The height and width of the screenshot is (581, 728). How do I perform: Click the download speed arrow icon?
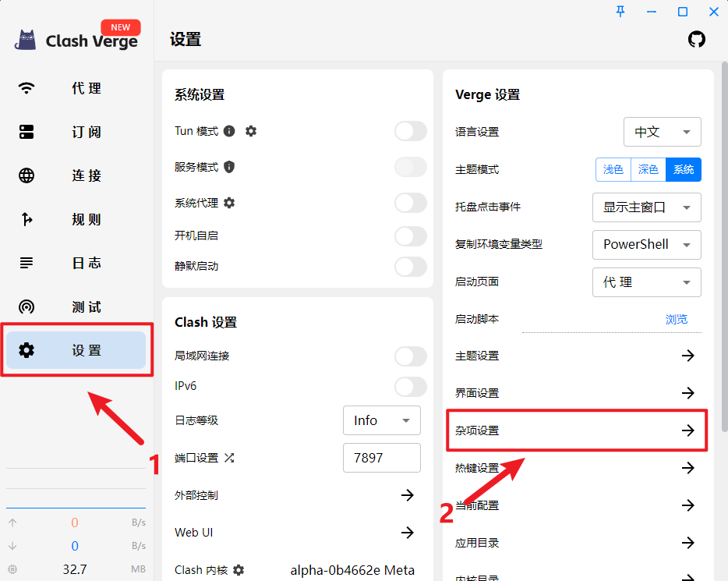[12, 546]
